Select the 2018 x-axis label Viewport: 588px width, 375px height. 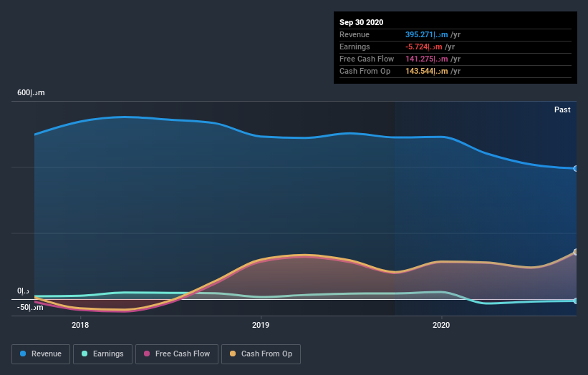[x=80, y=325]
